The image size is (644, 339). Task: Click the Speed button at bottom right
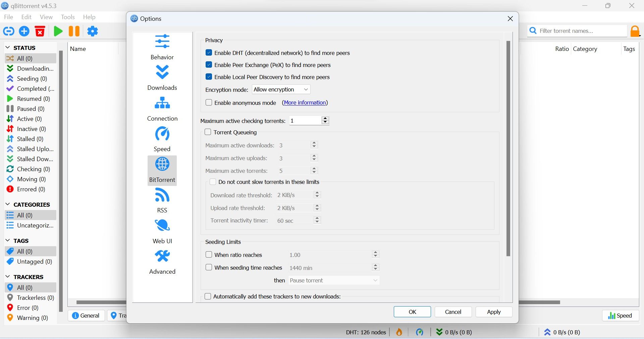click(x=620, y=316)
